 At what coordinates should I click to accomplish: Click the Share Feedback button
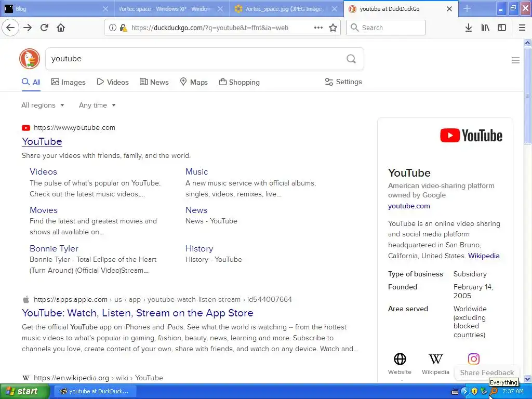486,373
